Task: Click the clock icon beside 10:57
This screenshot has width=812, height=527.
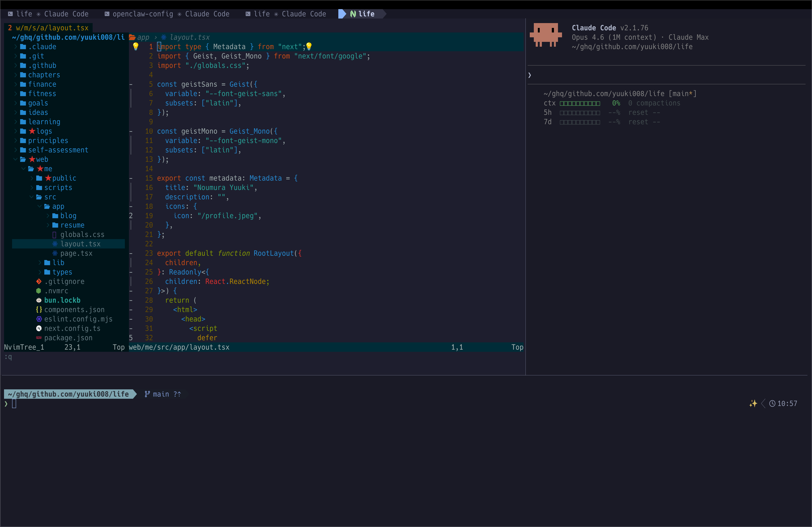Action: pos(772,404)
